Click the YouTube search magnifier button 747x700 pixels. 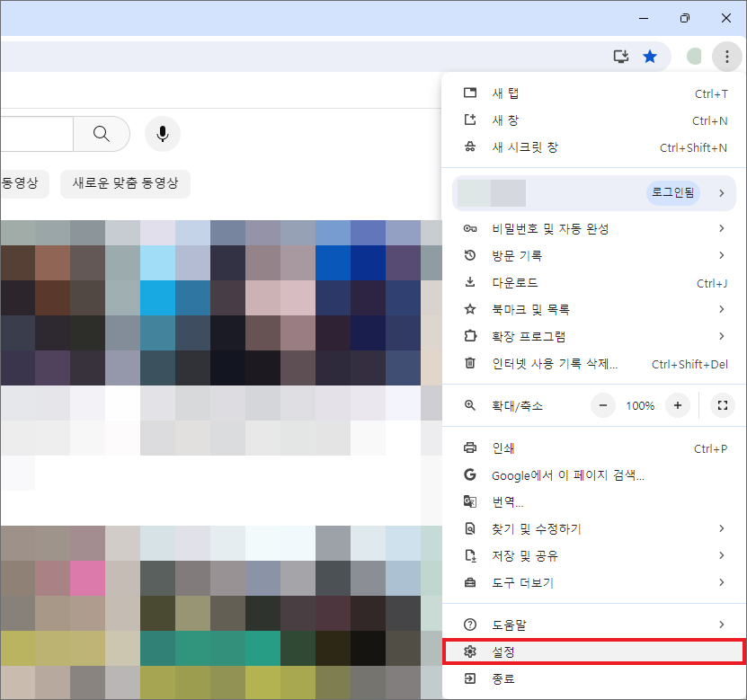(102, 134)
